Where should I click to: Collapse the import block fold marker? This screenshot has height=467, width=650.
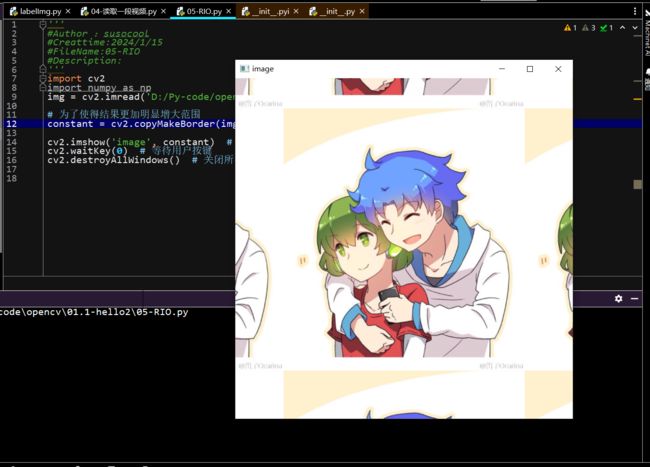pyautogui.click(x=42, y=78)
